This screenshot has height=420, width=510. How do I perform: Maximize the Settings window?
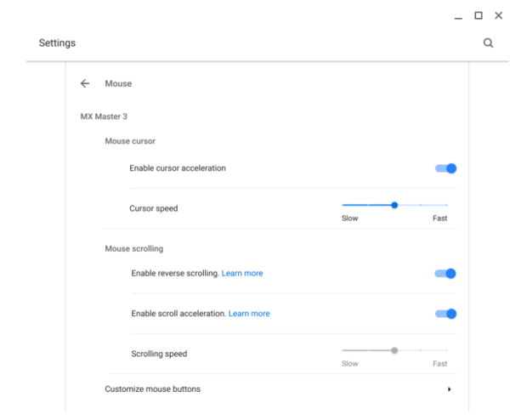coord(478,15)
